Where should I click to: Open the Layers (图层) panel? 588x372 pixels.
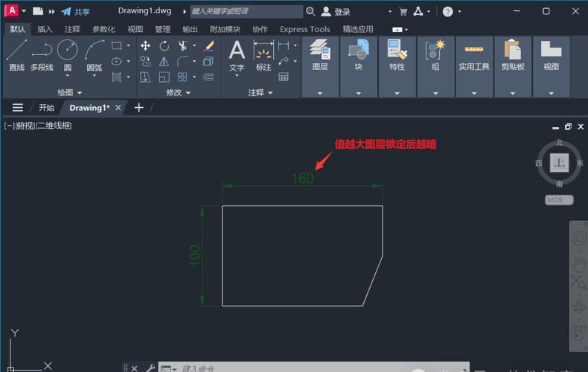(320, 55)
